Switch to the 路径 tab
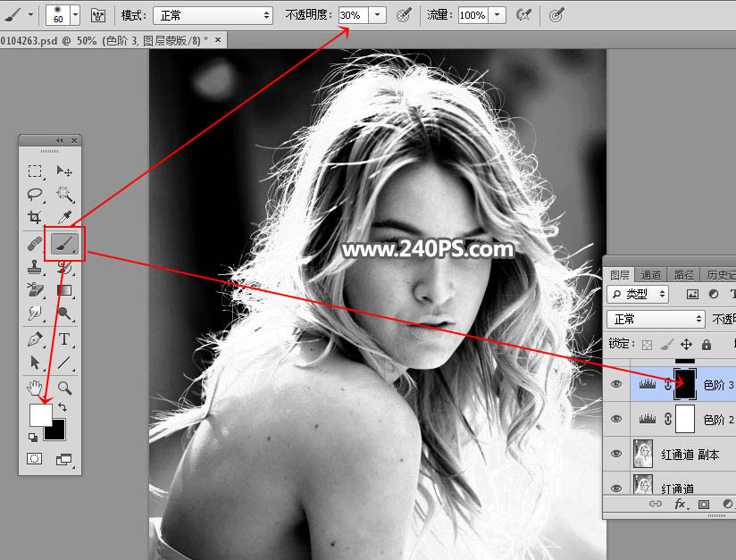The image size is (736, 560). (x=684, y=275)
